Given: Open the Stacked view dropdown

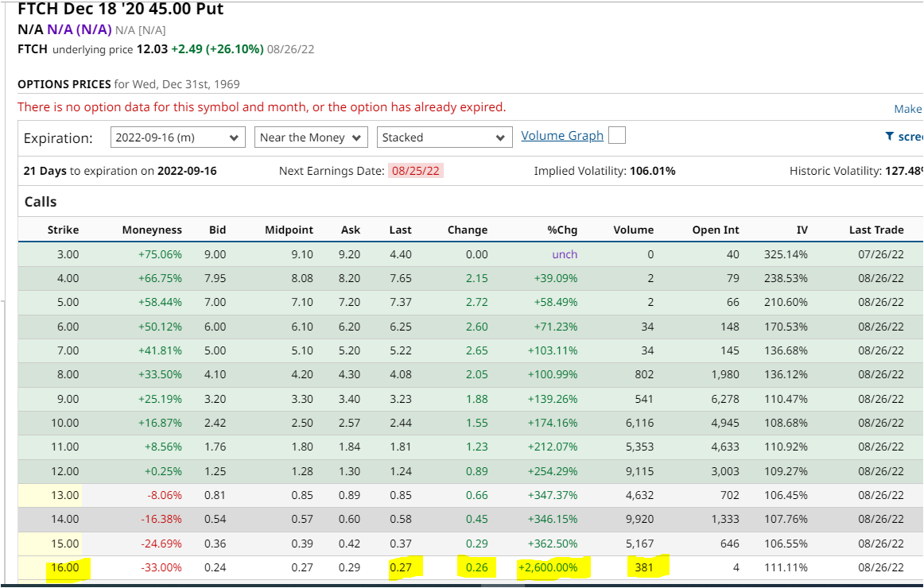Looking at the screenshot, I should pos(443,137).
